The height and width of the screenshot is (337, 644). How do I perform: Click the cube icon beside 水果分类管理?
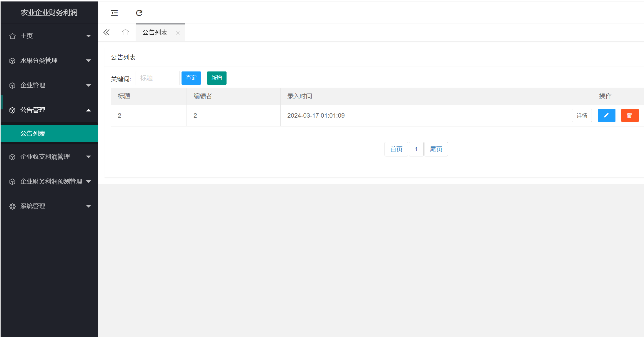[12, 61]
